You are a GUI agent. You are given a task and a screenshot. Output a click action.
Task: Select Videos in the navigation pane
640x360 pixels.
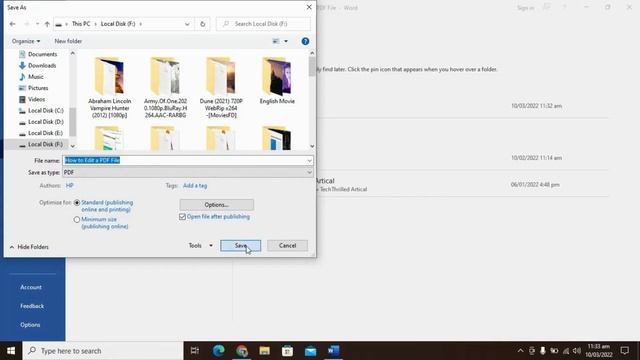click(36, 99)
